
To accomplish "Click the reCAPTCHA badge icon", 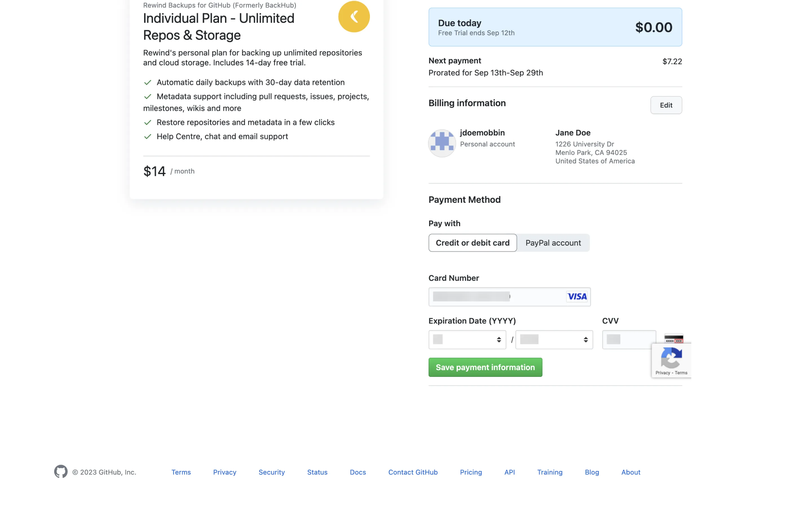I will (x=671, y=357).
